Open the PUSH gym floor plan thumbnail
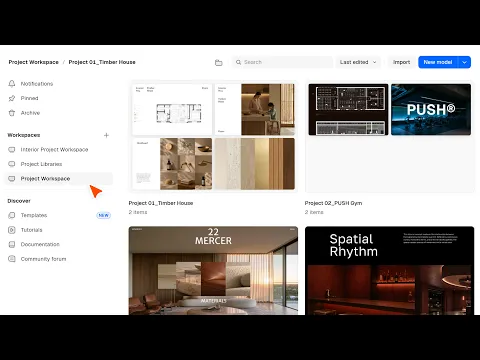Screen dimensions: 480x360 tap(348, 109)
